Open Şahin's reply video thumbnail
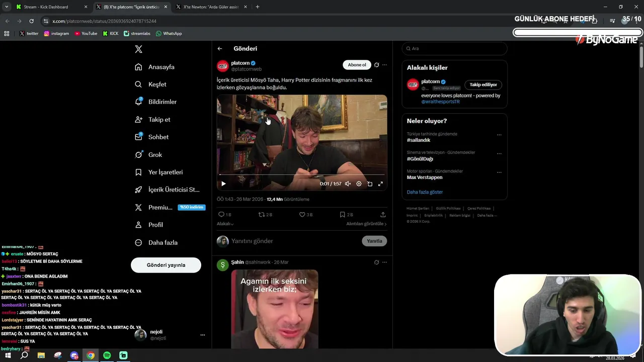The image size is (644, 362). pyautogui.click(x=275, y=309)
